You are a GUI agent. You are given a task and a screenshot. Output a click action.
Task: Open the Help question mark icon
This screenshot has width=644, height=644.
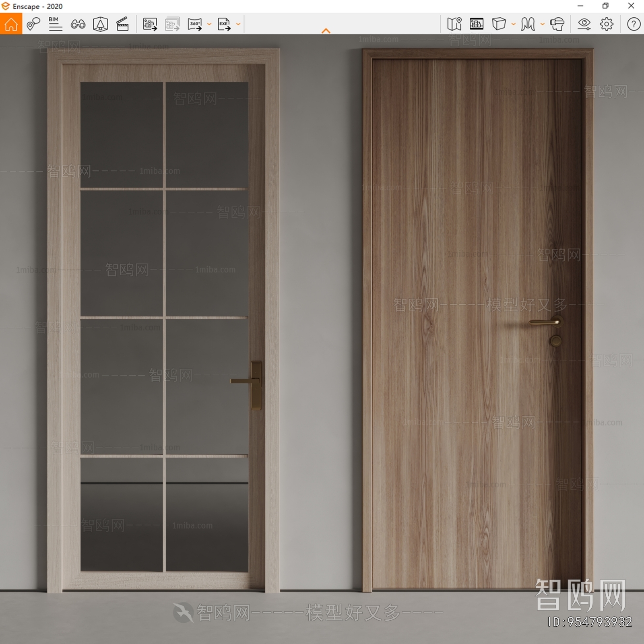[x=634, y=24]
